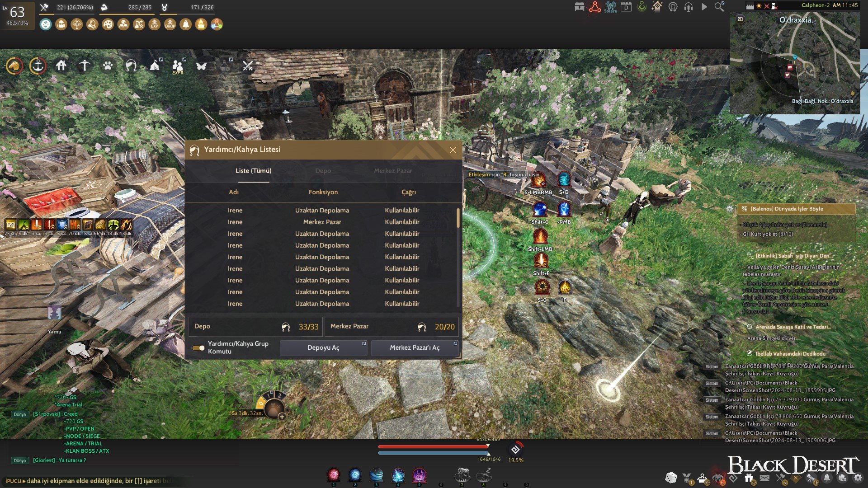Click the Fonksiyon column header

tap(323, 192)
